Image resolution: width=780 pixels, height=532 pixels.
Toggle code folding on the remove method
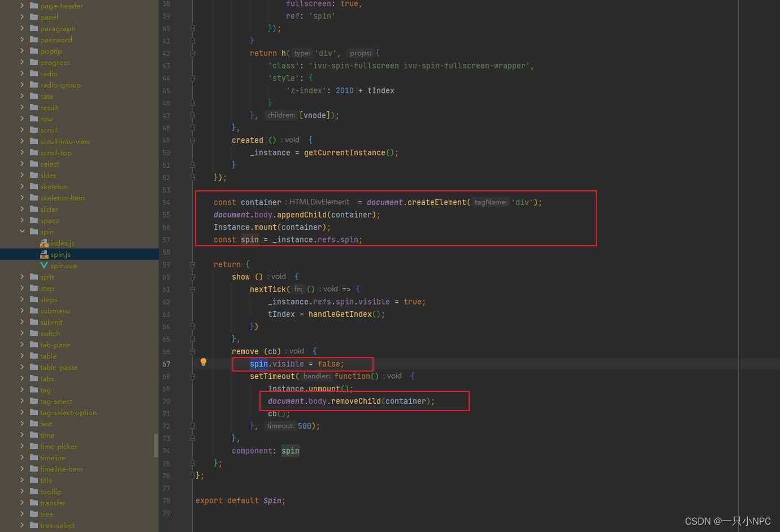tap(192, 351)
